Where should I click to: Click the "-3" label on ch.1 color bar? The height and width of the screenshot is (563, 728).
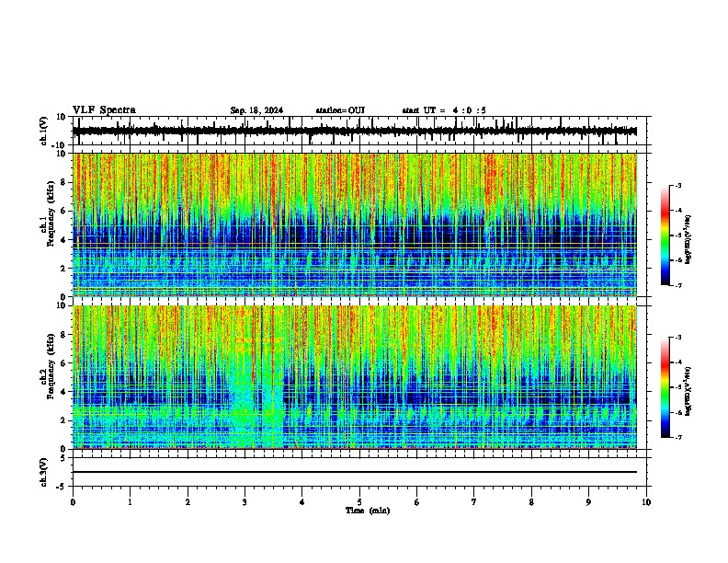pos(677,185)
